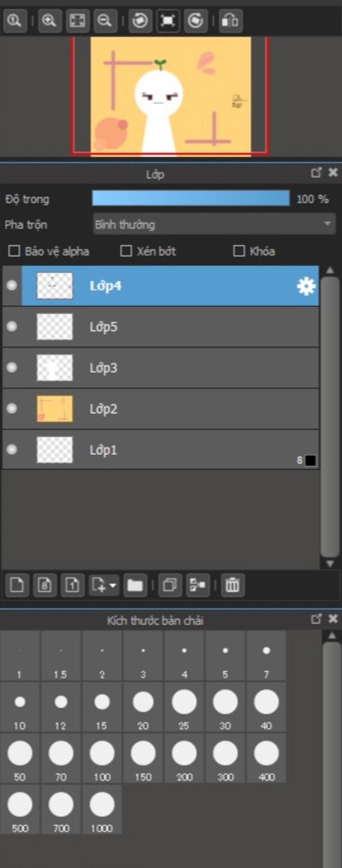Duplicate the selected layer
The image size is (342, 868).
coord(170,585)
